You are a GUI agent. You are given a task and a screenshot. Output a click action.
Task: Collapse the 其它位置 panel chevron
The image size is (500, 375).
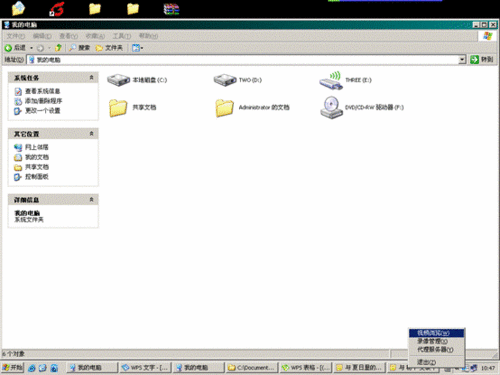[91, 134]
